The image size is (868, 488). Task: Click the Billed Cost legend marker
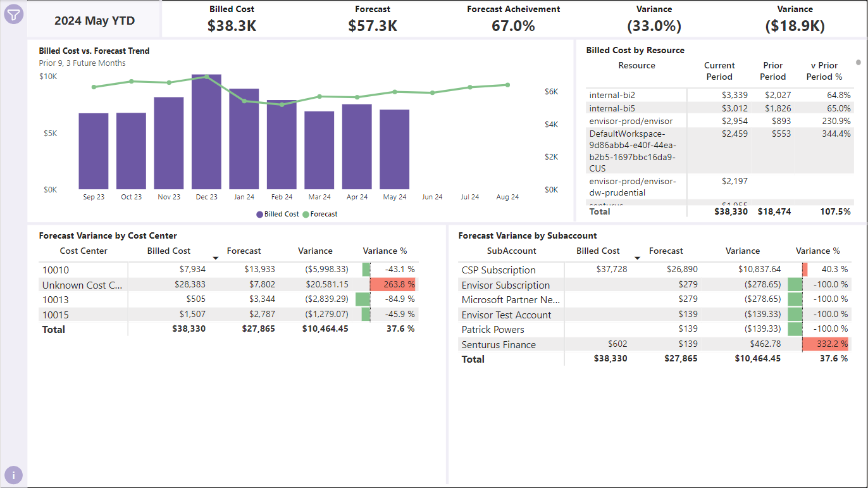(260, 214)
